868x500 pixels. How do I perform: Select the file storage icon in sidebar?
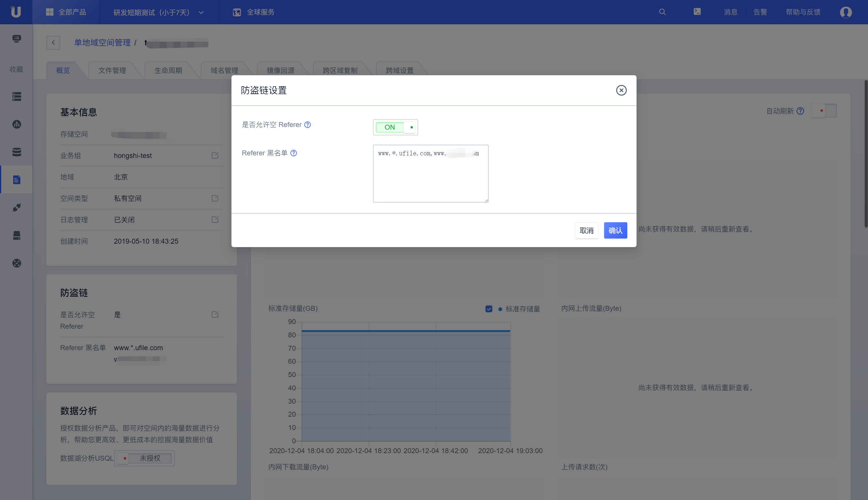[16, 180]
